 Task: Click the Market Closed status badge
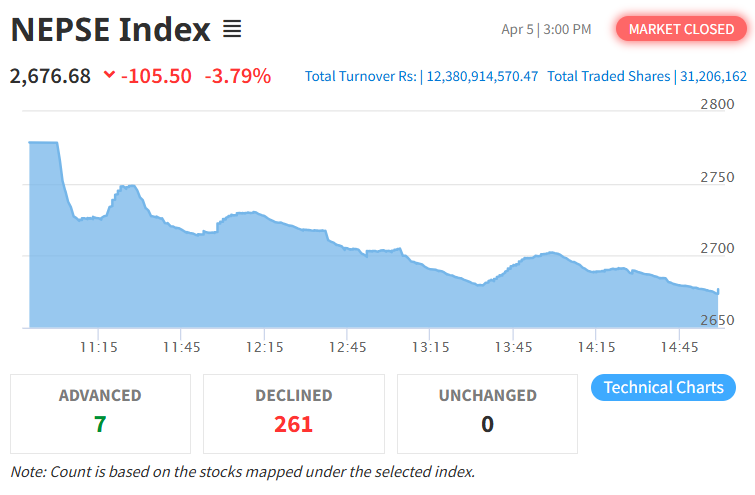click(681, 29)
